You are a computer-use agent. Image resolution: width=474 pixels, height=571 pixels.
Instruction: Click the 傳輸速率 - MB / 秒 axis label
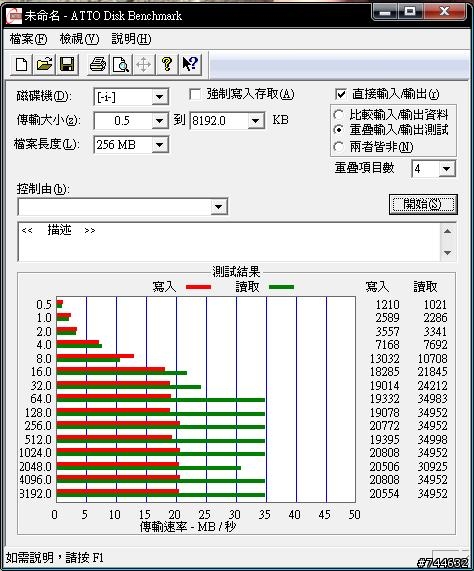coord(188,526)
